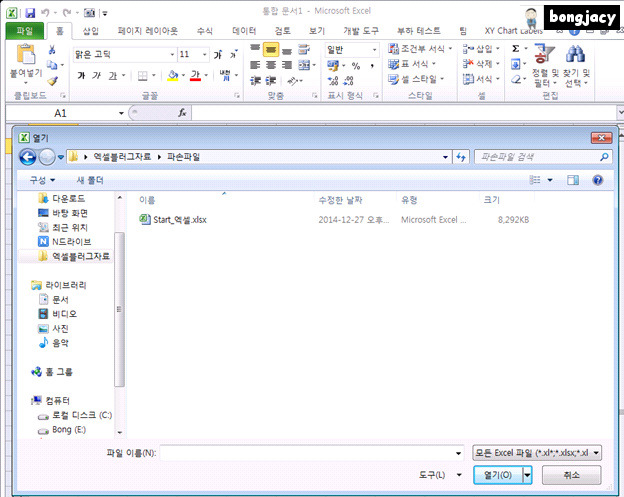Sort by 수정한 날짜 column header
624x497 pixels.
[x=340, y=200]
